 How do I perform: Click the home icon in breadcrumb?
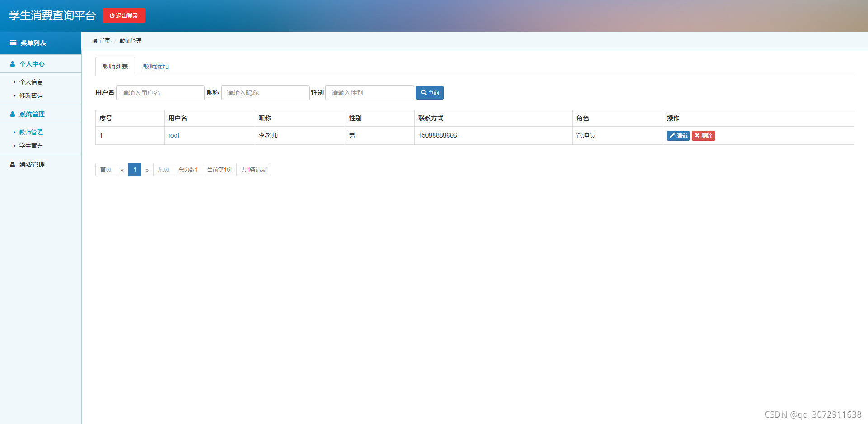[95, 41]
